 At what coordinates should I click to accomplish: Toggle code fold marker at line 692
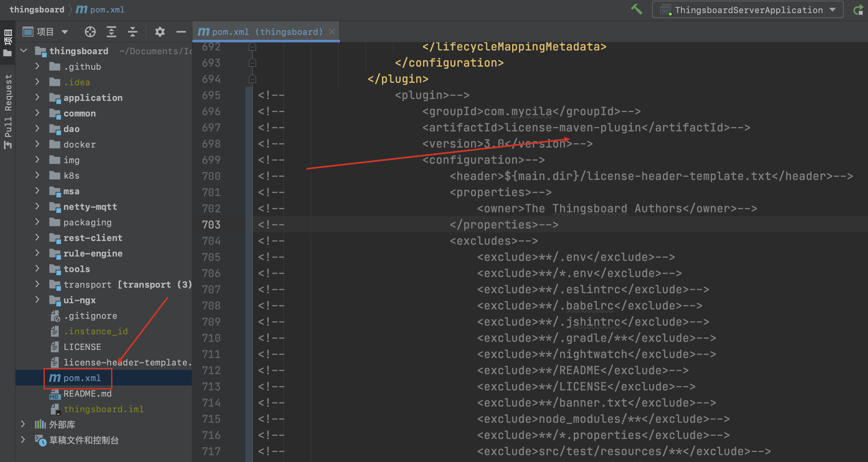tap(252, 47)
